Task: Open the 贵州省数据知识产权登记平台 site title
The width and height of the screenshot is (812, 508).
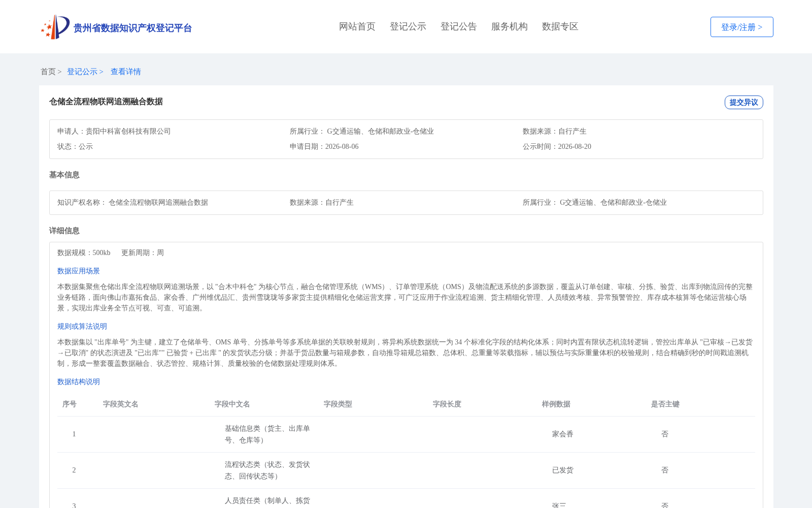Action: 132,28
